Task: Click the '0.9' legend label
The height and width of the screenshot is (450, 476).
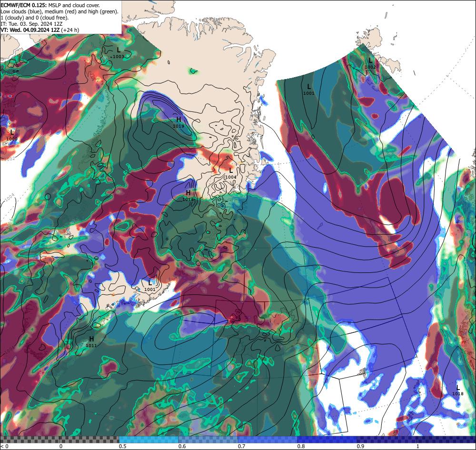Action: [360, 446]
